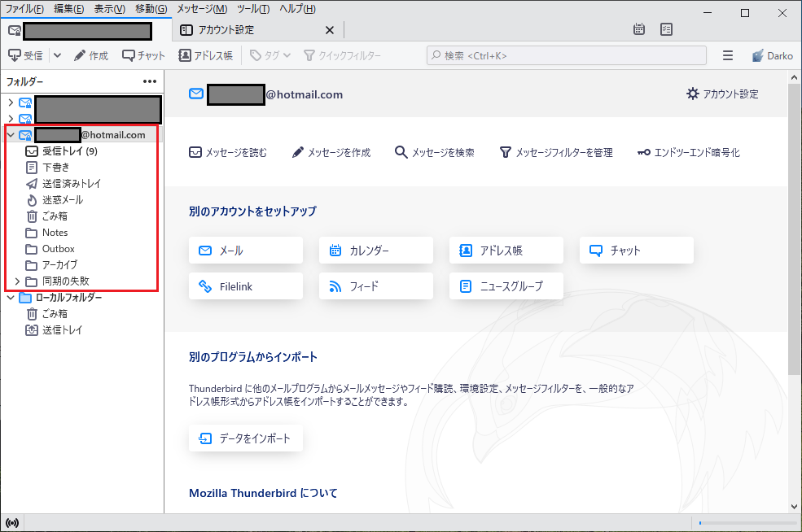Open the hamburger application menu
The image size is (802, 532).
[728, 55]
